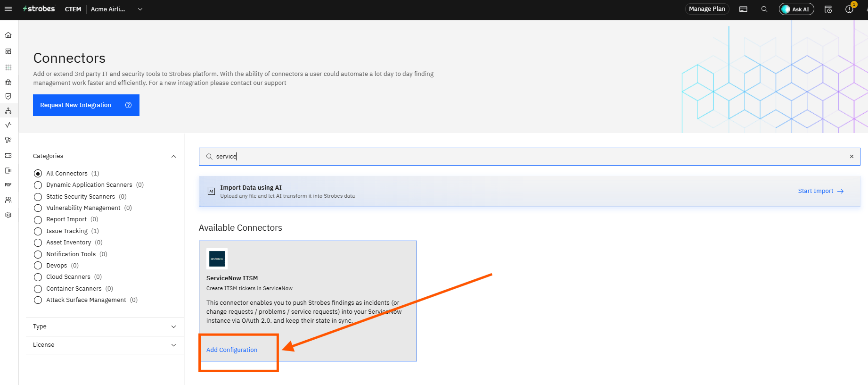This screenshot has height=385, width=868.
Task: Click the Import Data using AI heading
Action: pos(251,187)
